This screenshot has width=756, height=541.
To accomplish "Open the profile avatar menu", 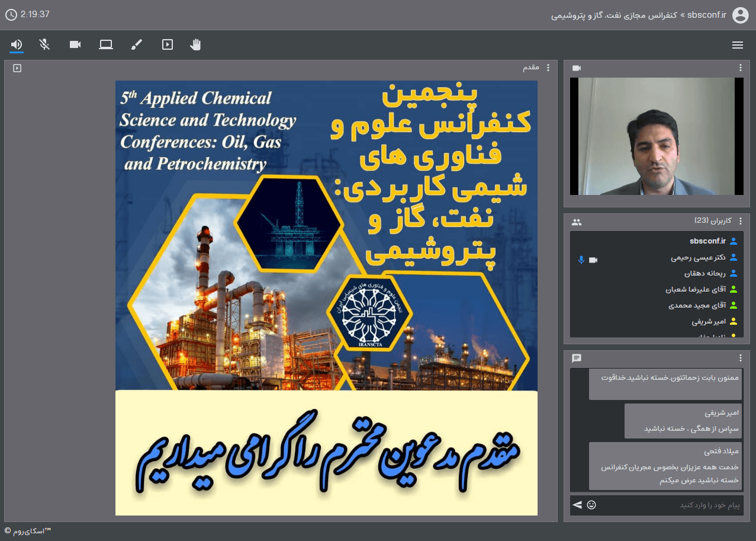I will click(740, 15).
